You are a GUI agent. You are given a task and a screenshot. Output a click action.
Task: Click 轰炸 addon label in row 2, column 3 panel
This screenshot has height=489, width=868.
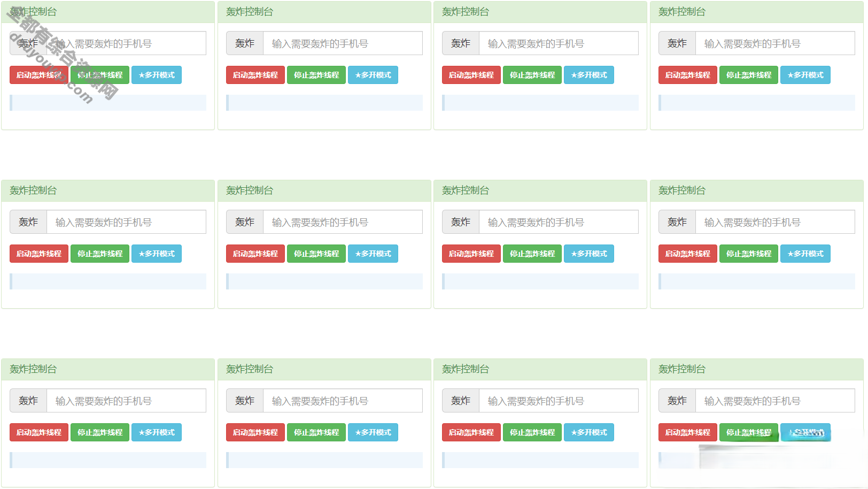(461, 222)
